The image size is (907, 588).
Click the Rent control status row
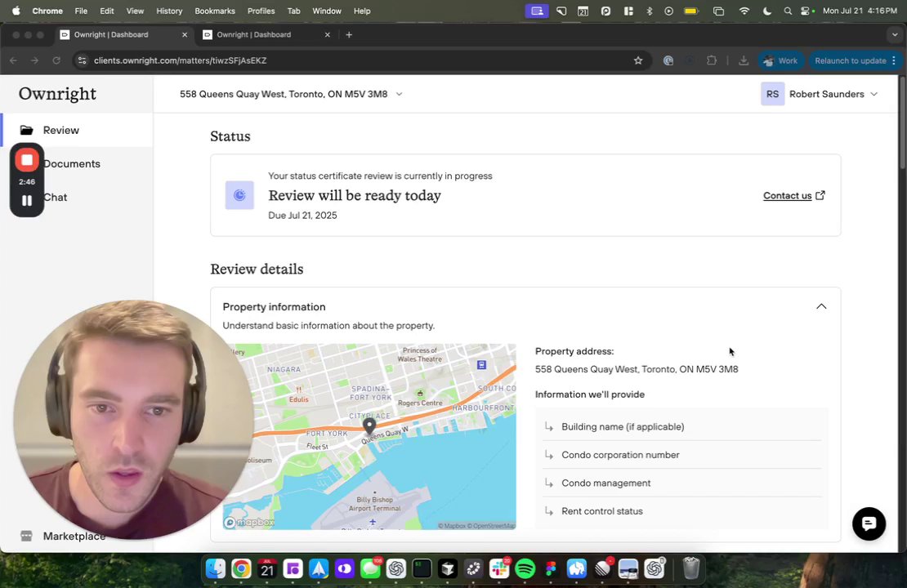coord(681,511)
